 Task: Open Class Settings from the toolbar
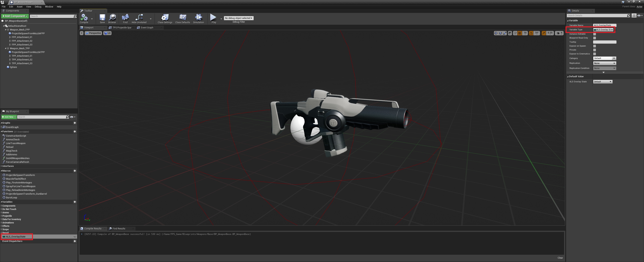pos(165,18)
